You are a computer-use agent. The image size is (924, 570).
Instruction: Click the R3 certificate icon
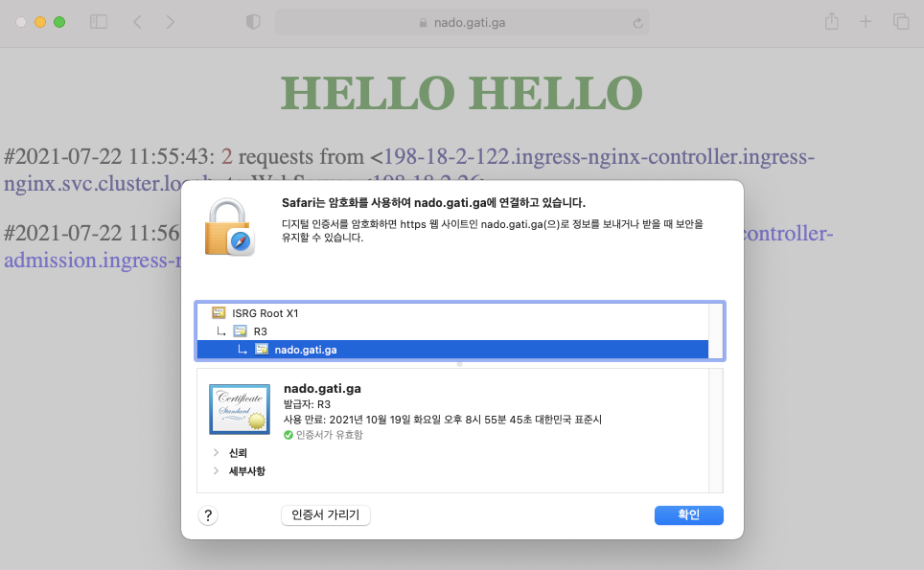click(240, 331)
